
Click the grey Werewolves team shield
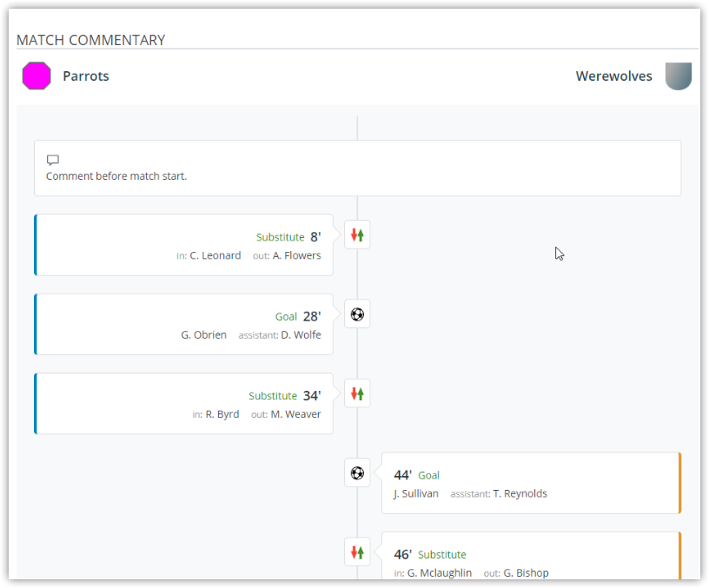click(679, 76)
